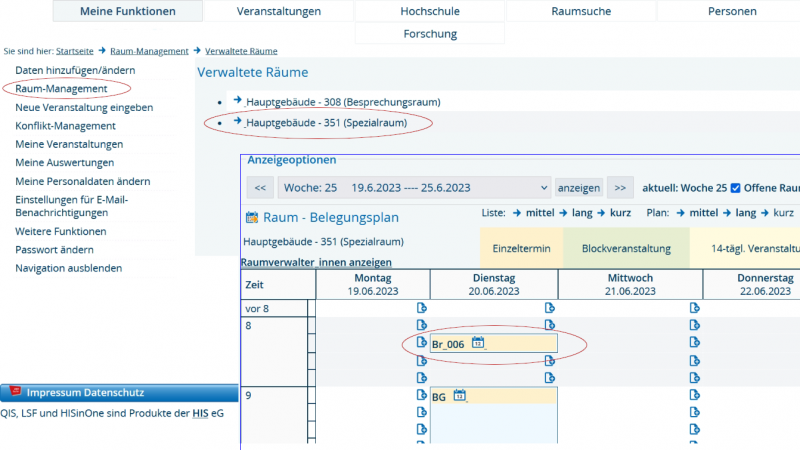Viewport: 800px width, 450px height.
Task: Add booking icon Tuesday 8:30 row
Action: click(x=549, y=361)
